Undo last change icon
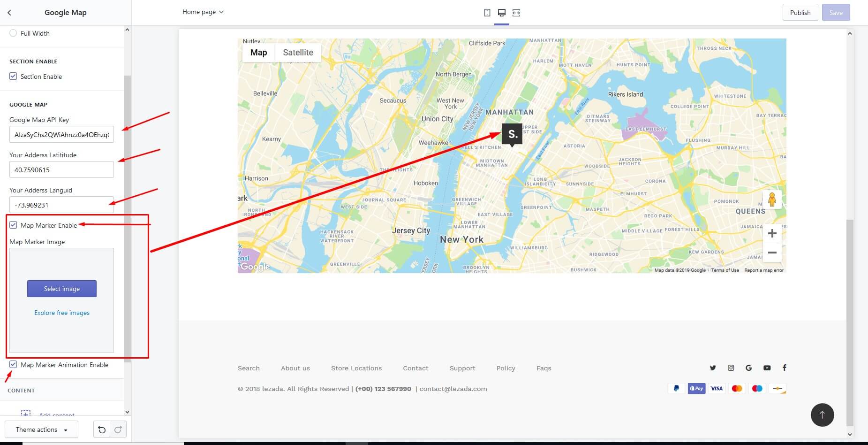The height and width of the screenshot is (445, 868). pyautogui.click(x=102, y=430)
